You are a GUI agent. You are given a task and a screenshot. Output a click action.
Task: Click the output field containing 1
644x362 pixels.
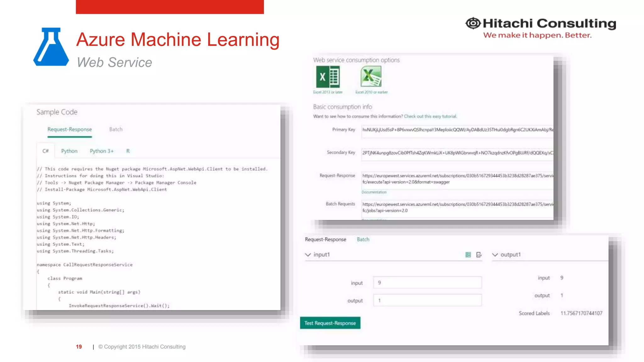tap(427, 300)
